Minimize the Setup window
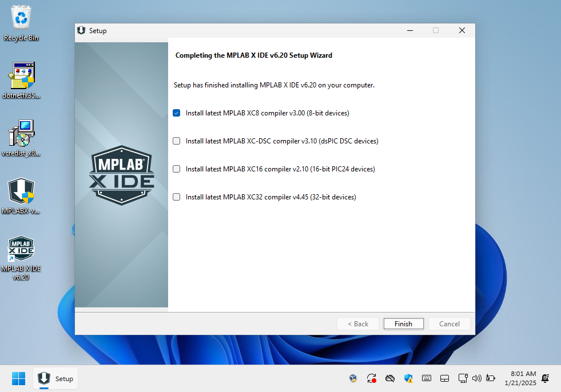This screenshot has height=392, width=561. click(410, 30)
